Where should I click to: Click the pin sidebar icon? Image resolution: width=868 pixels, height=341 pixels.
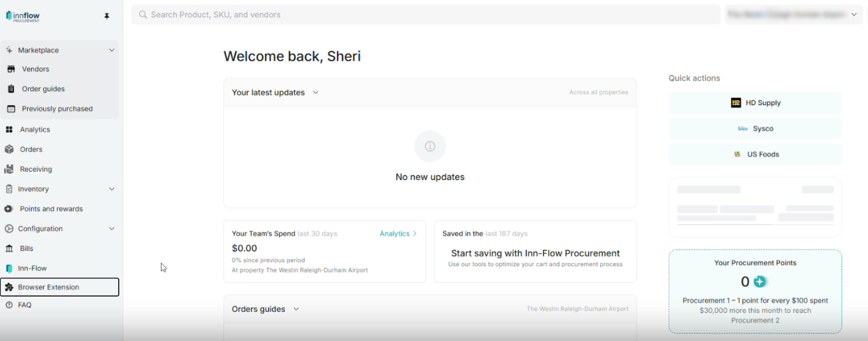(107, 16)
